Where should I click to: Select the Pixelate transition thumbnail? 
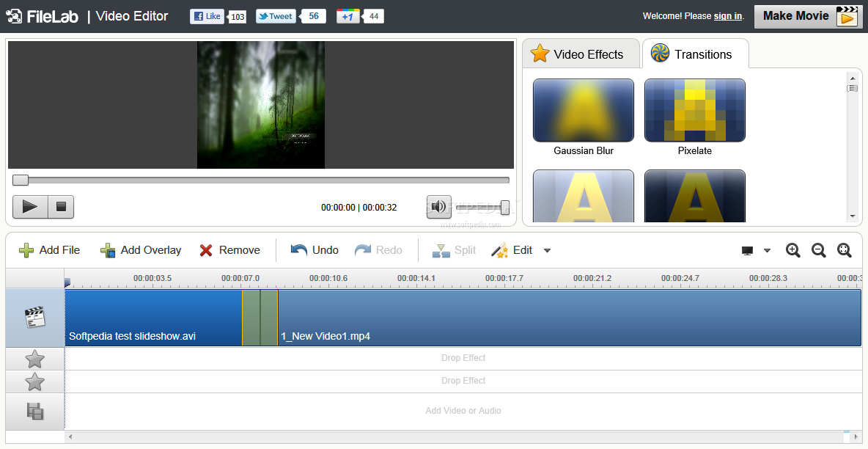tap(695, 110)
